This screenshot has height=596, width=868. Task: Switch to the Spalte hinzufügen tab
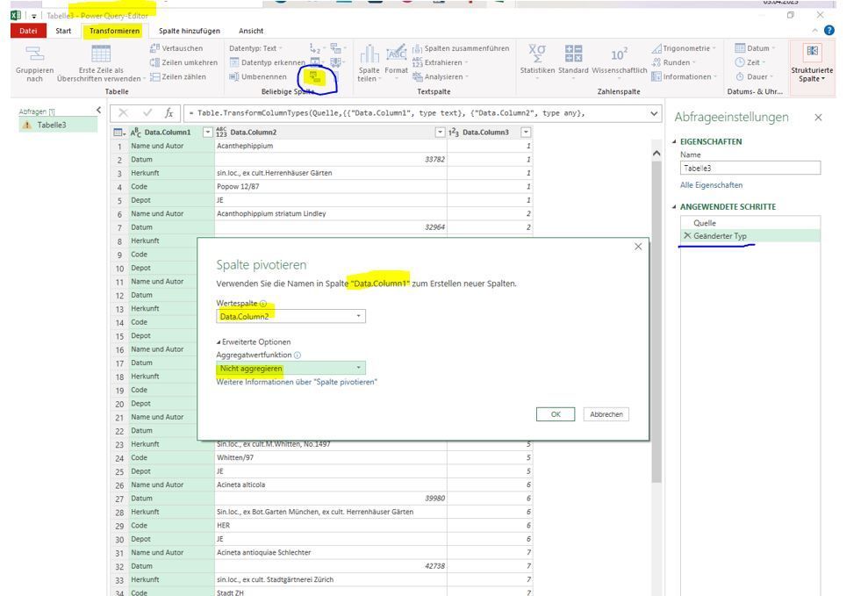coord(190,31)
